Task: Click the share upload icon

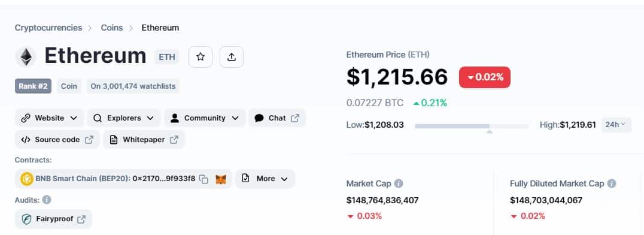Action: pos(232,57)
